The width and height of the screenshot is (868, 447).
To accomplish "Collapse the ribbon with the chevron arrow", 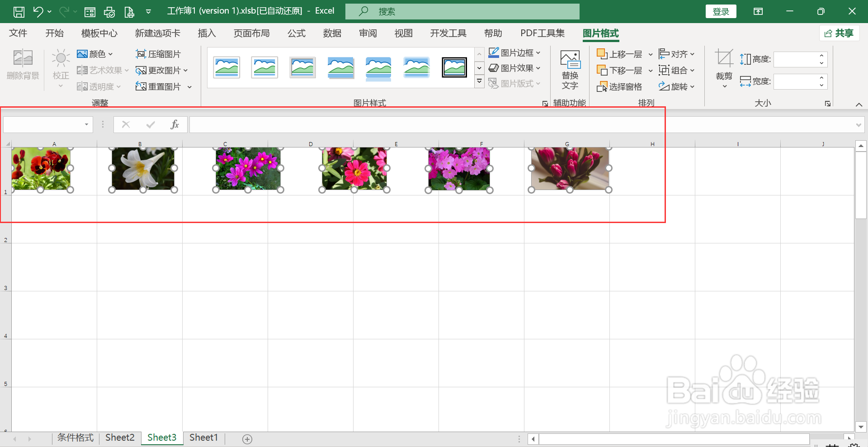I will (x=859, y=105).
